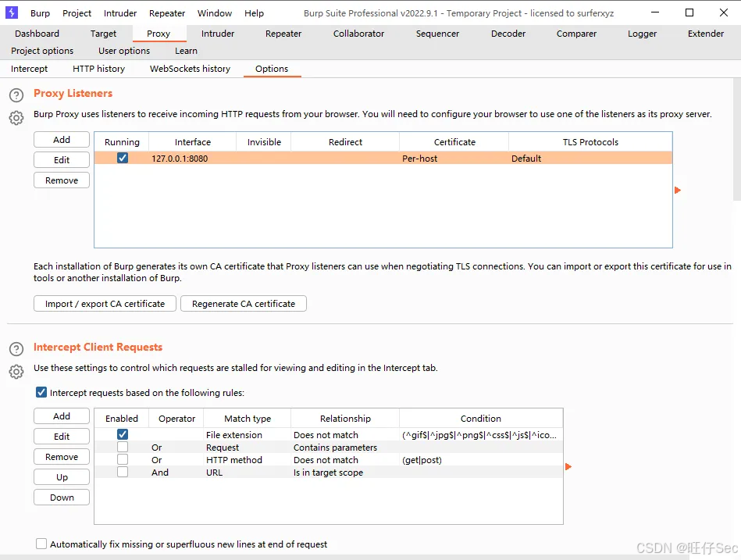Open the Learn tab
741x560 pixels.
point(186,51)
